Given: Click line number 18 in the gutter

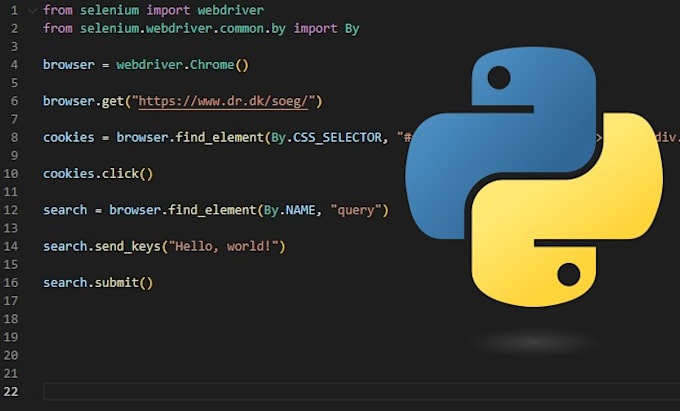Looking at the screenshot, I should coord(11,319).
